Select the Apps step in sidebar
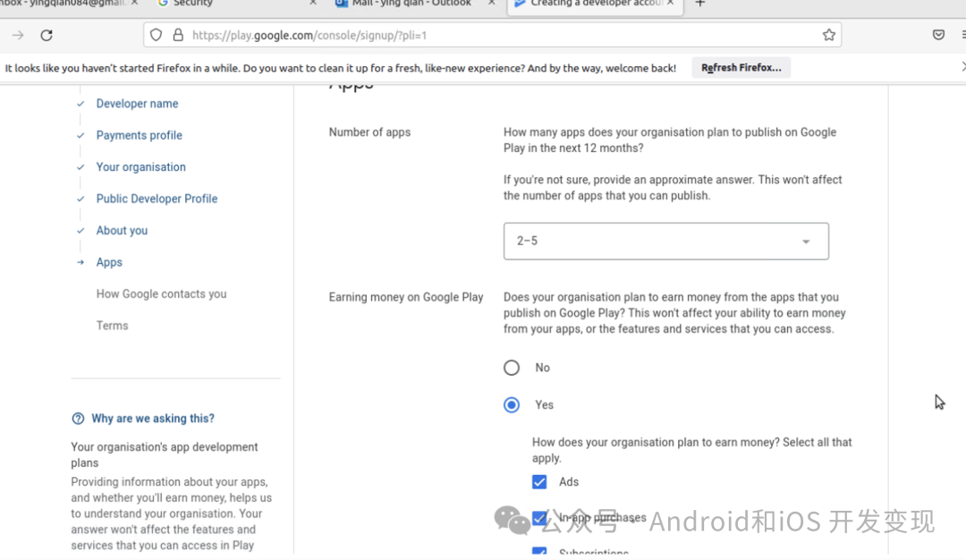This screenshot has height=560, width=966. point(109,262)
